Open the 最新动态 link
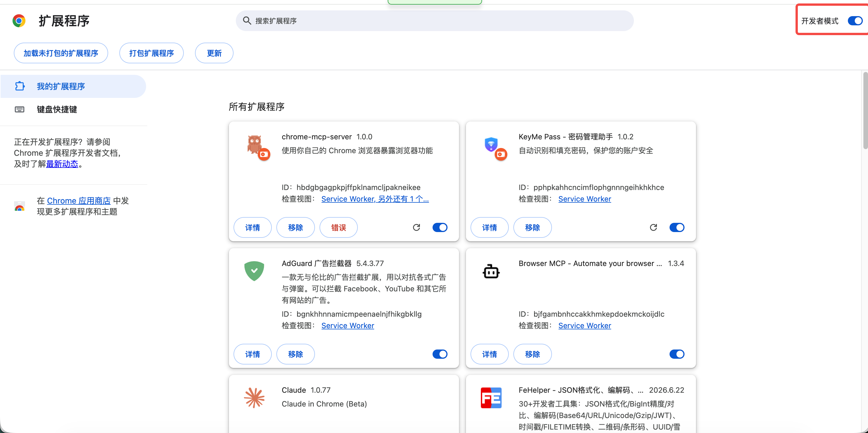The image size is (868, 433). pos(62,164)
